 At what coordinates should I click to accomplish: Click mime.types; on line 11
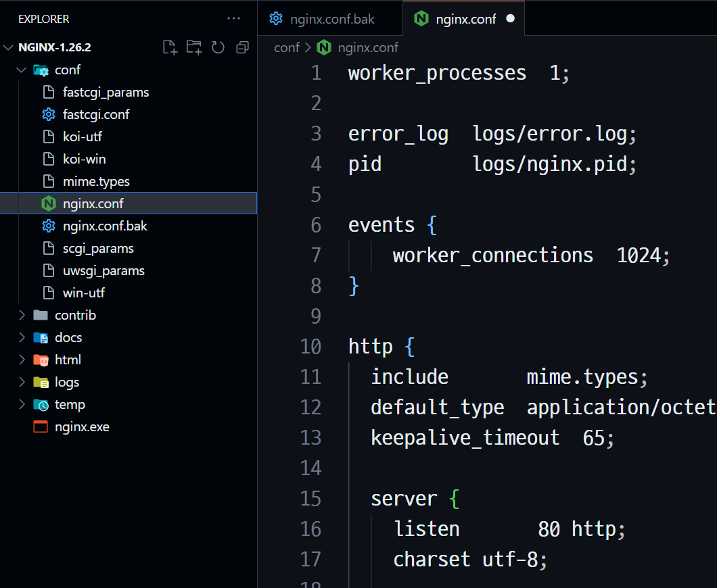tap(587, 377)
